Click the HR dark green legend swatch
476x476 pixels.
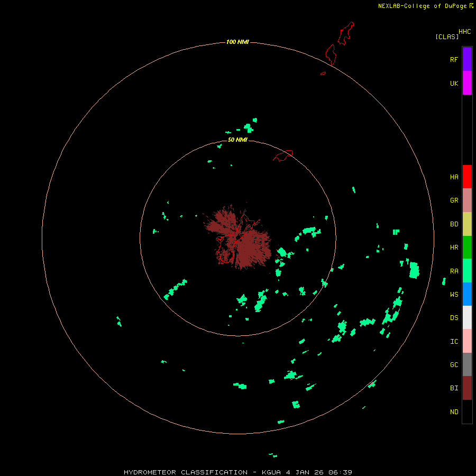pos(467,248)
